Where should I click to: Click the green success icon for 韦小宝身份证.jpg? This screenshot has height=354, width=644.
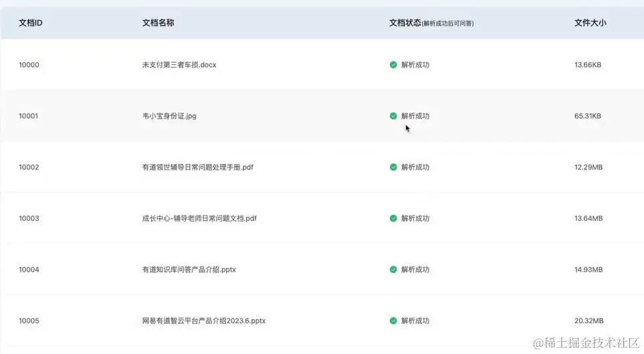[393, 116]
